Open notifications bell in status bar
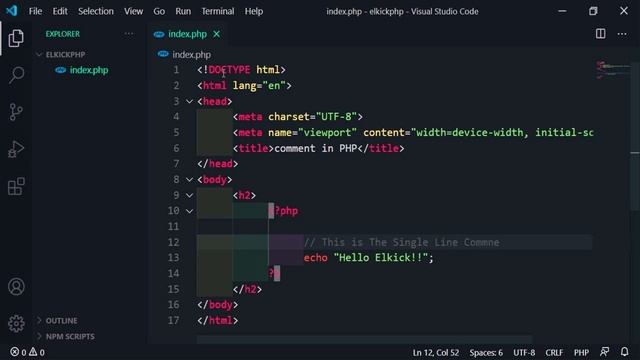Screen dimensions: 640x360 [624, 352]
